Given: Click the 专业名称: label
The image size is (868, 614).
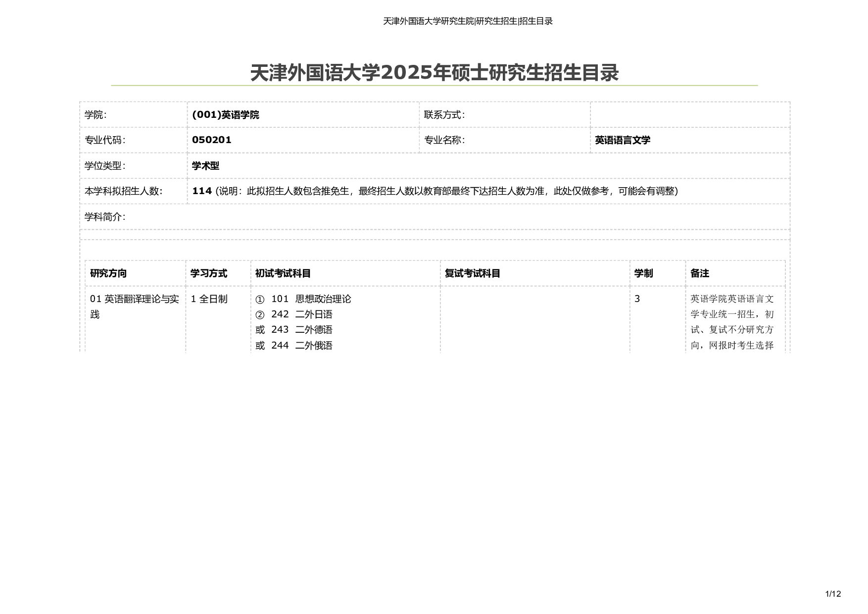Looking at the screenshot, I should coord(444,140).
